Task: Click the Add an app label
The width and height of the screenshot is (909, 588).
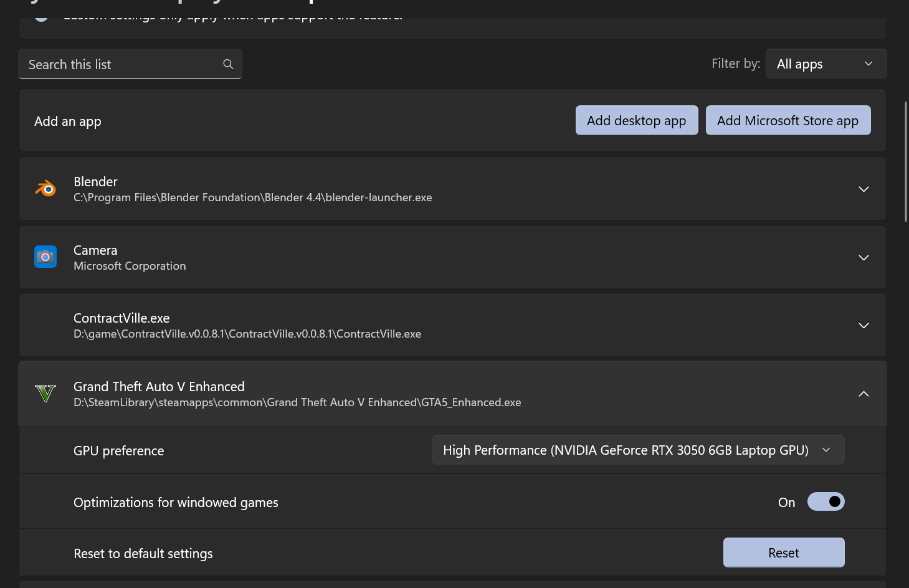Action: (x=68, y=121)
